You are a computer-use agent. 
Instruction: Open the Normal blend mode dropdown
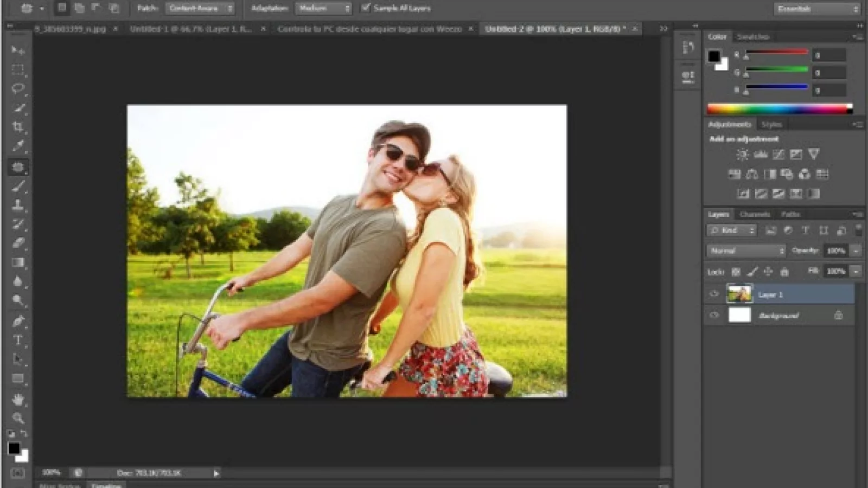(x=746, y=251)
